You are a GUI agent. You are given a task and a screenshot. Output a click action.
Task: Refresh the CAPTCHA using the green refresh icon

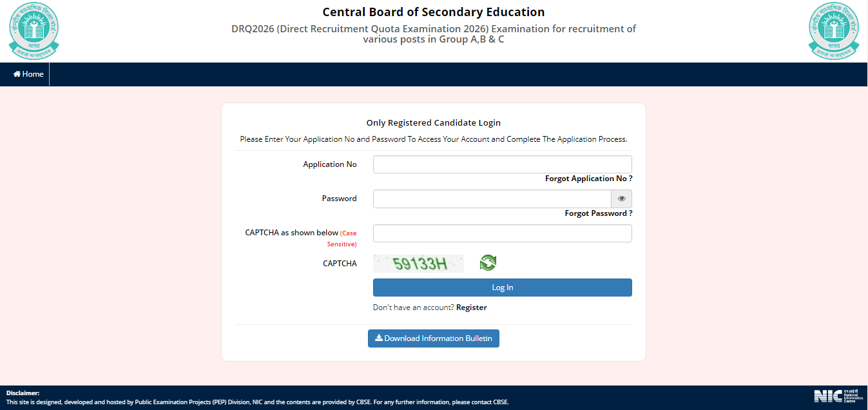(488, 262)
